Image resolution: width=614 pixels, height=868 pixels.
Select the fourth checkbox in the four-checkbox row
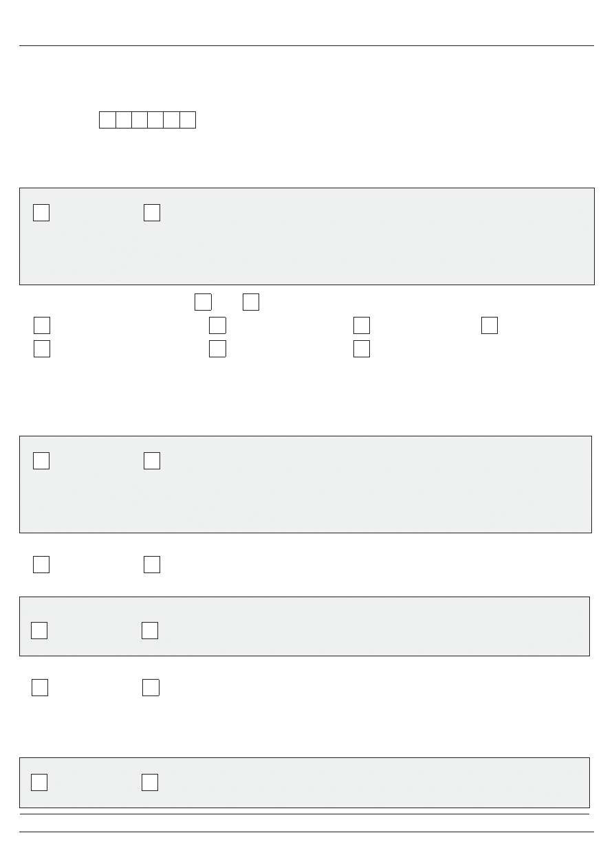490,325
